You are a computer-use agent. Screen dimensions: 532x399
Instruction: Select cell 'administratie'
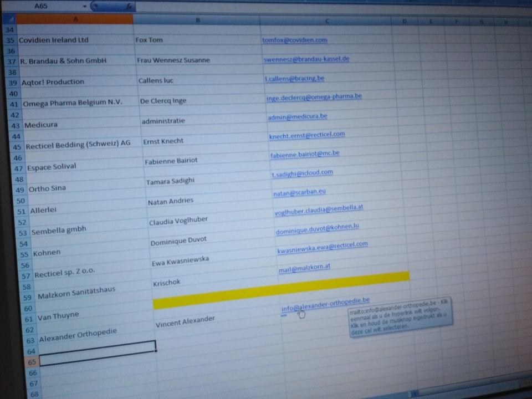[163, 121]
